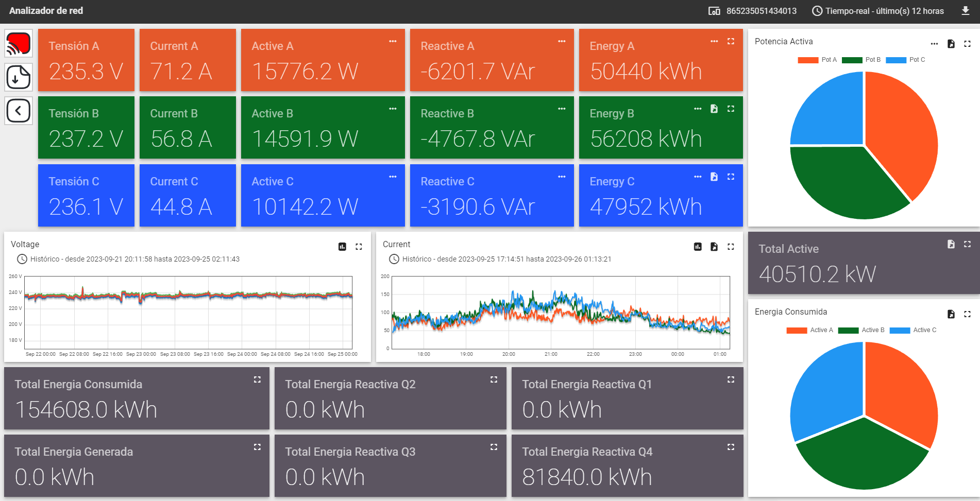Open the document download sidebar icon

click(19, 77)
